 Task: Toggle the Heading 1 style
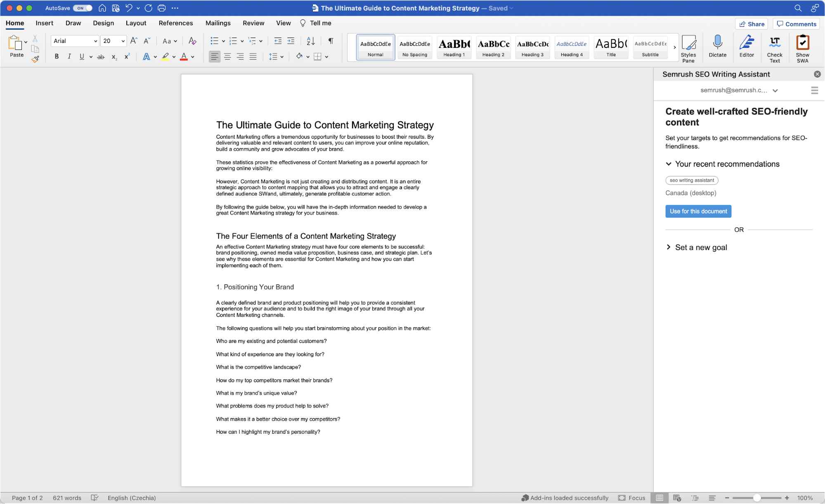pos(453,47)
